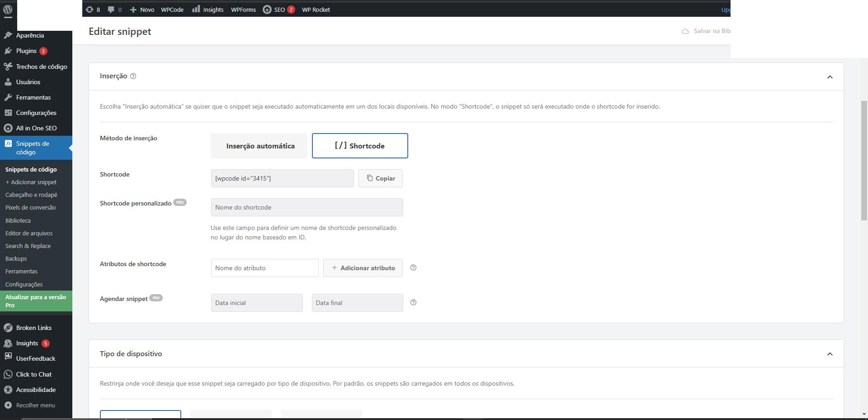Viewport: 868px width, 420px height.
Task: Click Insights sidebar badge showing 5
Action: (45, 344)
